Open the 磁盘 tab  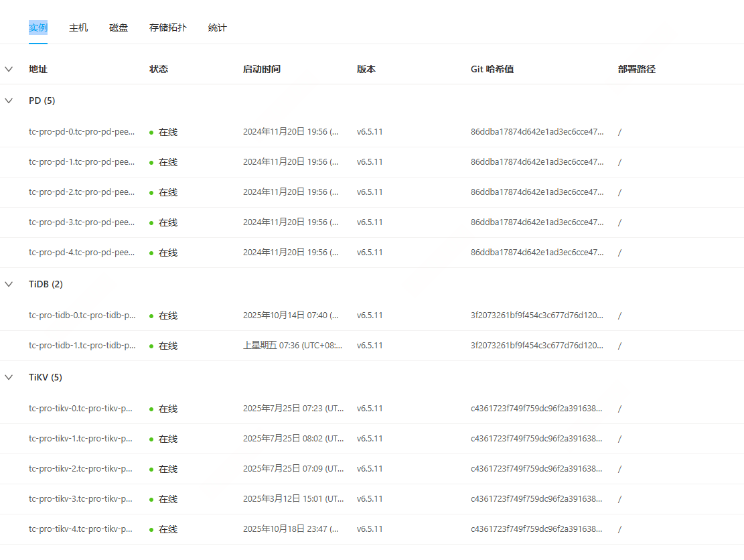coord(119,28)
